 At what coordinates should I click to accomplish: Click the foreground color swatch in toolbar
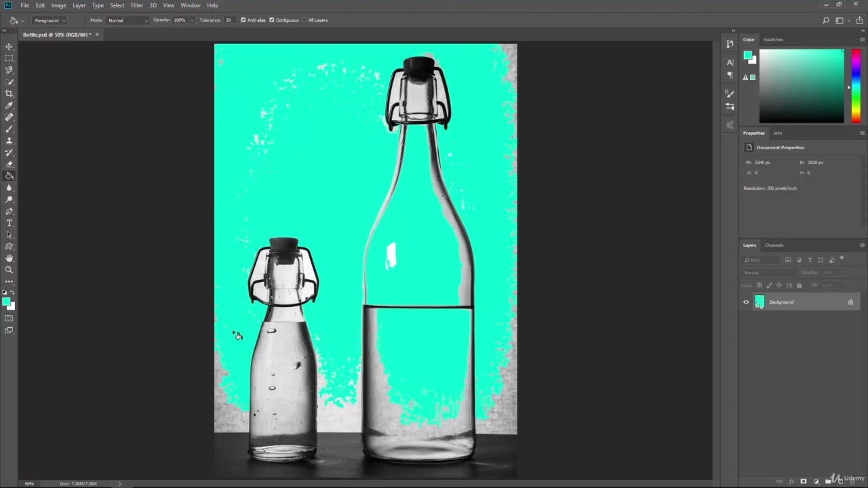[5, 302]
